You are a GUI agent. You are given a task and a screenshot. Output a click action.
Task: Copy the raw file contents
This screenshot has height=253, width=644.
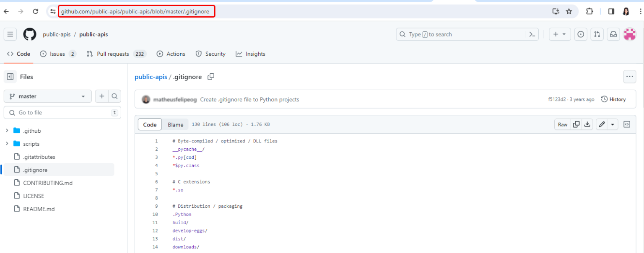click(576, 124)
